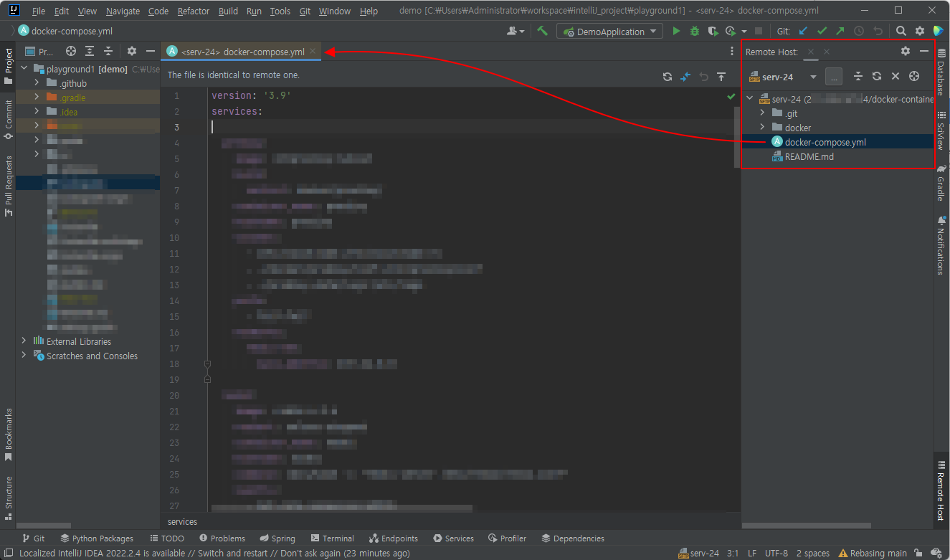Image resolution: width=950 pixels, height=560 pixels.
Task: Expand remote docker folder
Action: tap(763, 128)
